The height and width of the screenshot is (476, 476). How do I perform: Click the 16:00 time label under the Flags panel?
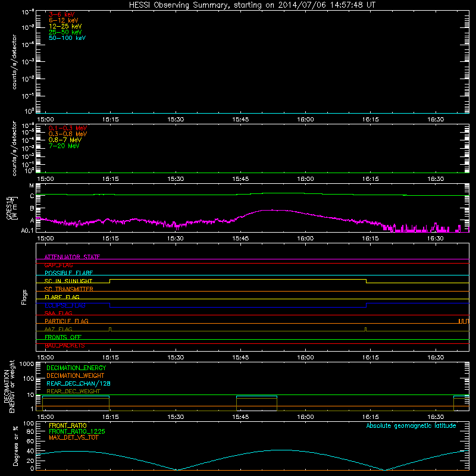[305, 358]
